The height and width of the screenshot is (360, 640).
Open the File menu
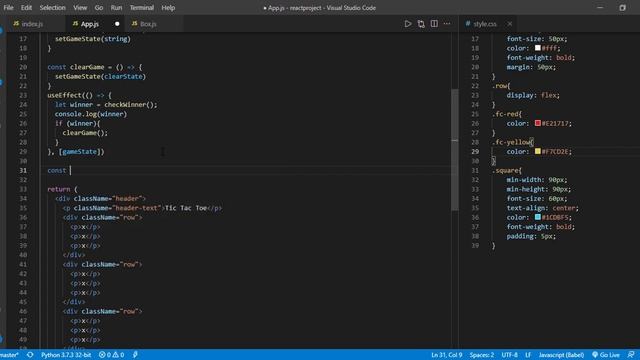[x=9, y=7]
